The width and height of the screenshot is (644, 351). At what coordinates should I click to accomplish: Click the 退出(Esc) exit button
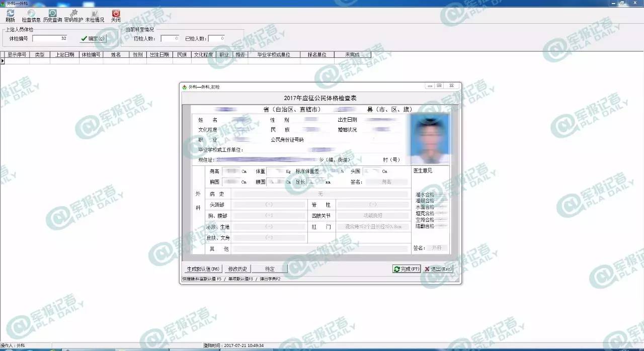(438, 269)
